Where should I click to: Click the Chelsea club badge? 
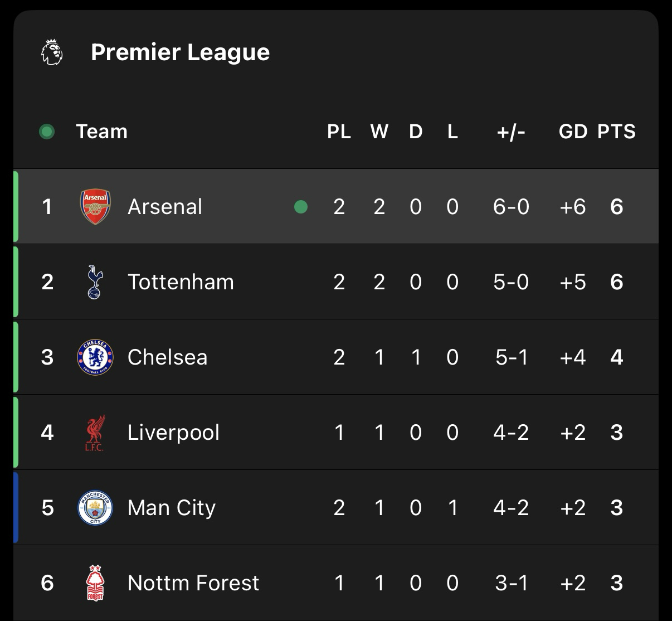click(95, 357)
